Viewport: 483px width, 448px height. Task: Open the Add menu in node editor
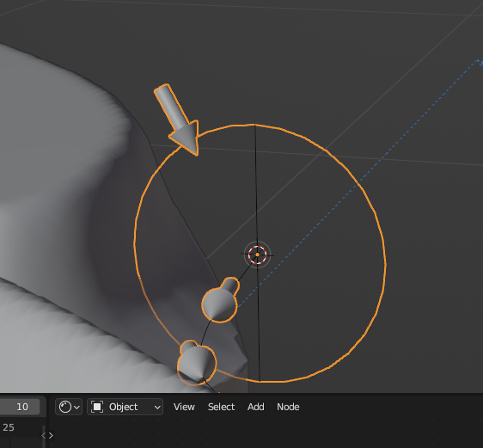point(255,407)
